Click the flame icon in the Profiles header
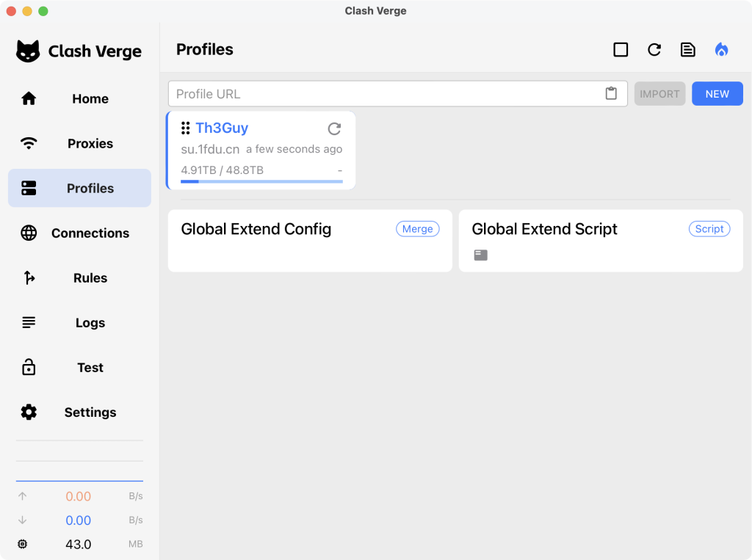This screenshot has height=560, width=752. tap(721, 50)
